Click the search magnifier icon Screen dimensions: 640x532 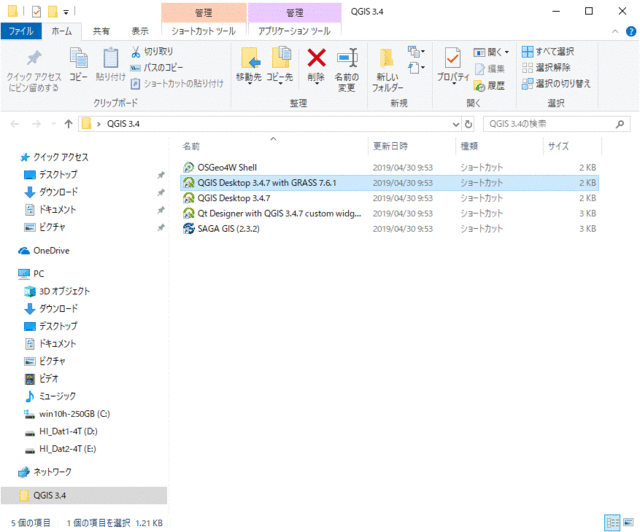point(620,124)
